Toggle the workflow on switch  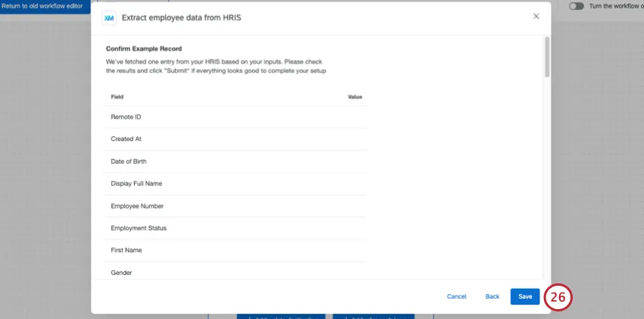coord(577,7)
